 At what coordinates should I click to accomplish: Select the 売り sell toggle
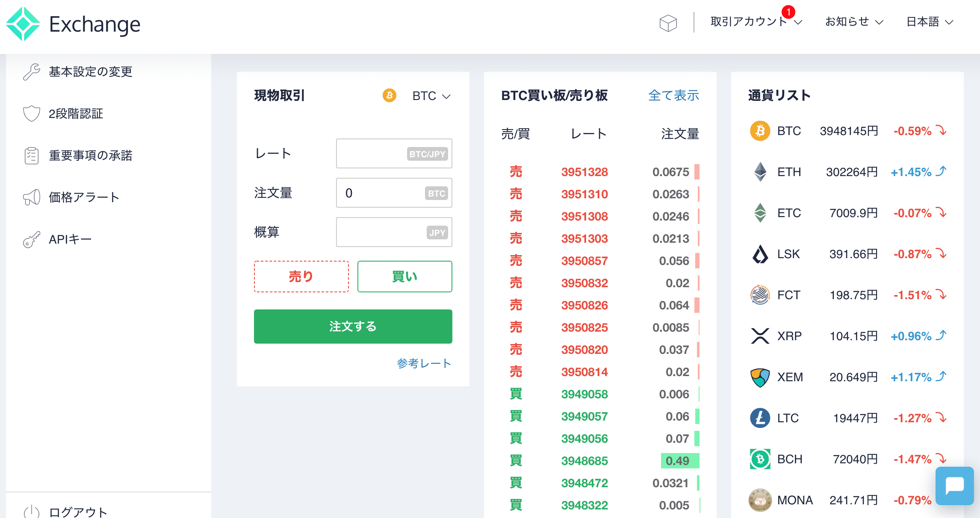click(x=301, y=277)
